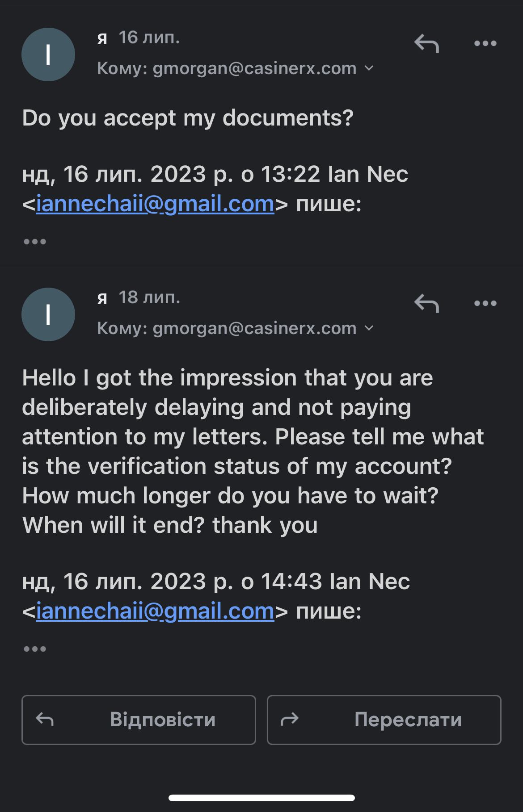Tap the Кому: gmorgan@casinerx.com line in second message
Screen dimensions: 523x812
[226, 328]
